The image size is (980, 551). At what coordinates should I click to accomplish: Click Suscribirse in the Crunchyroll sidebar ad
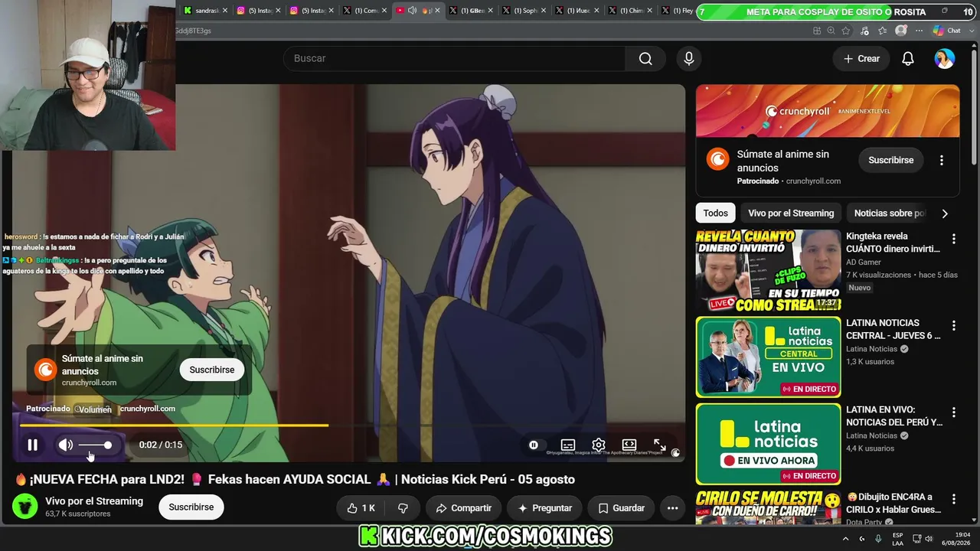[x=891, y=160]
